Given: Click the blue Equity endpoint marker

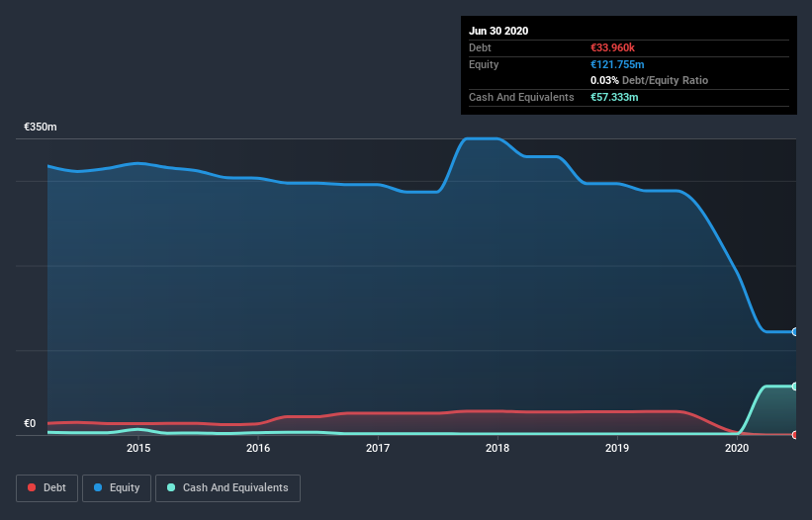Looking at the screenshot, I should coord(795,331).
